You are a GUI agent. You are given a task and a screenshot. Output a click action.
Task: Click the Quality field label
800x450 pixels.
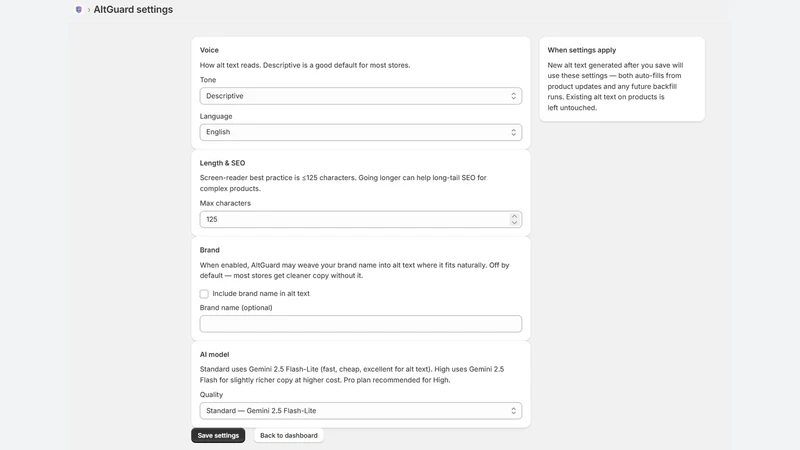(211, 394)
